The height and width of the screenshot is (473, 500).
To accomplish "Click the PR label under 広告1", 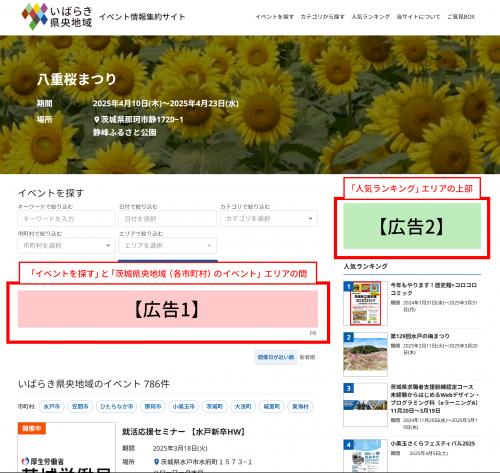I will [313, 333].
